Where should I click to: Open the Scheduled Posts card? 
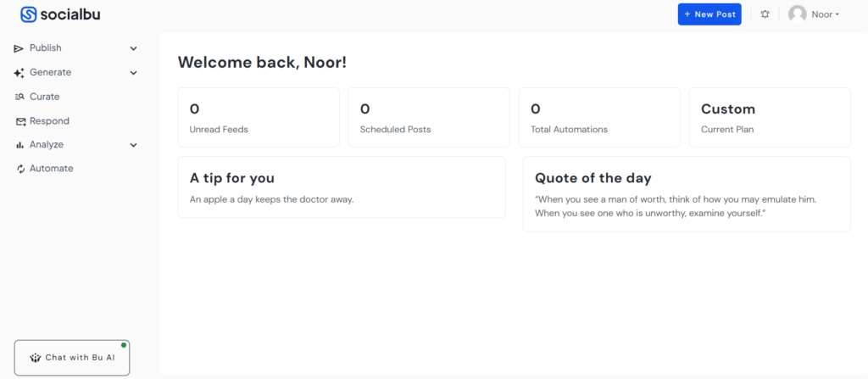tap(429, 118)
